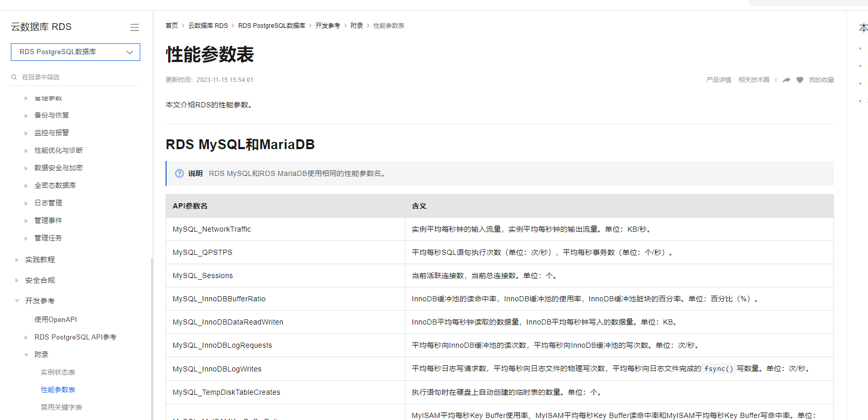Screen dimensions: 868x420
Task: Select the MySQL_NetworkTraffic parameter cell
Action: (x=285, y=230)
